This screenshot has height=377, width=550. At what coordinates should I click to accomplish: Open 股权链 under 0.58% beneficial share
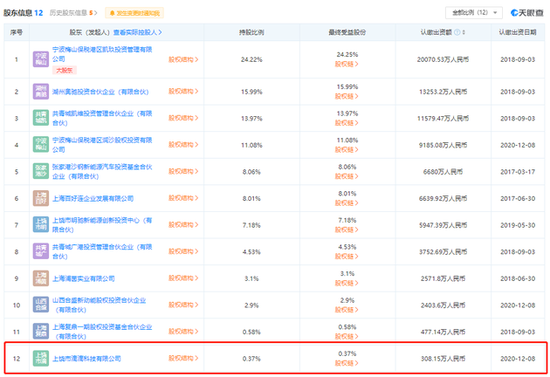347,336
